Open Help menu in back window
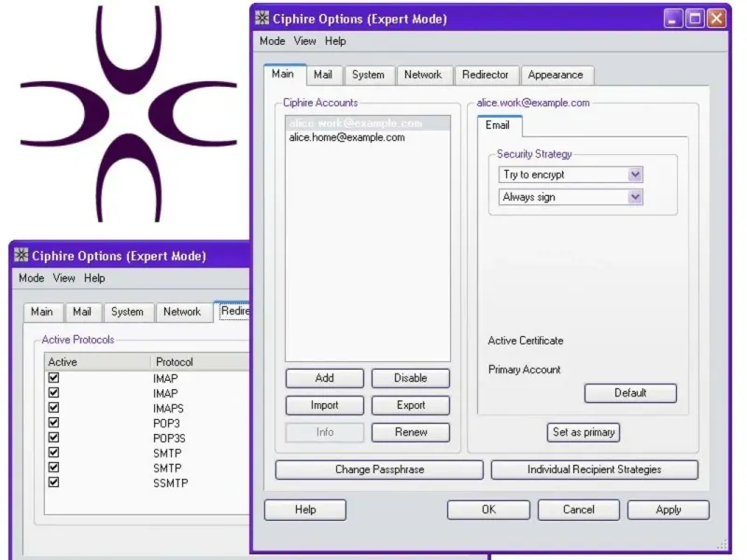 pos(94,278)
